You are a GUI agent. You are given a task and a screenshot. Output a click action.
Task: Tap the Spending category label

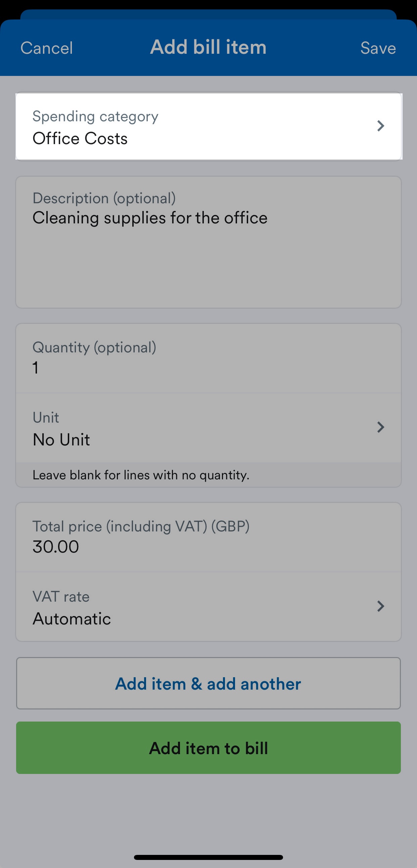tap(95, 117)
